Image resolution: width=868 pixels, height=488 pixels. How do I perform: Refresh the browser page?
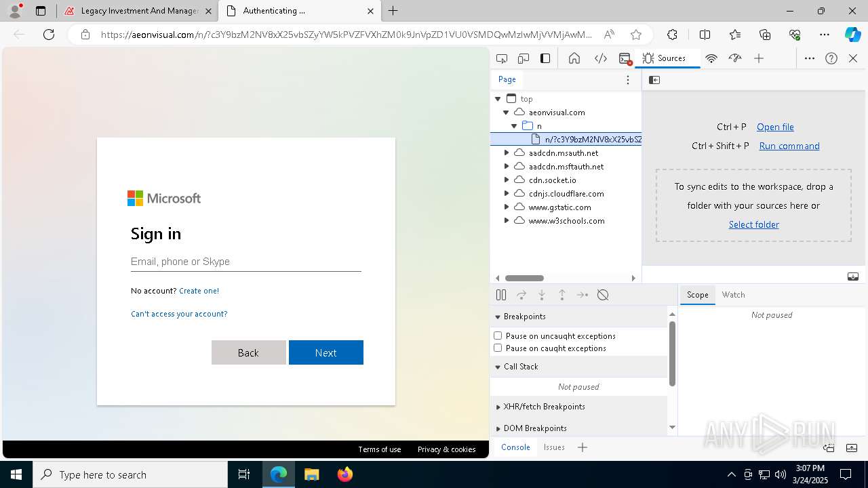point(49,35)
